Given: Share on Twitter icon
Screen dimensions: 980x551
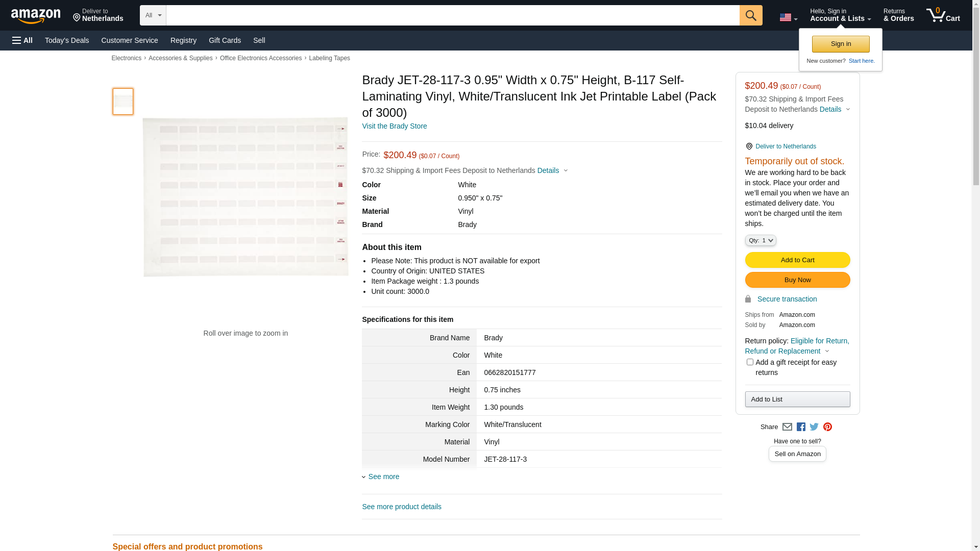Looking at the screenshot, I should (814, 427).
